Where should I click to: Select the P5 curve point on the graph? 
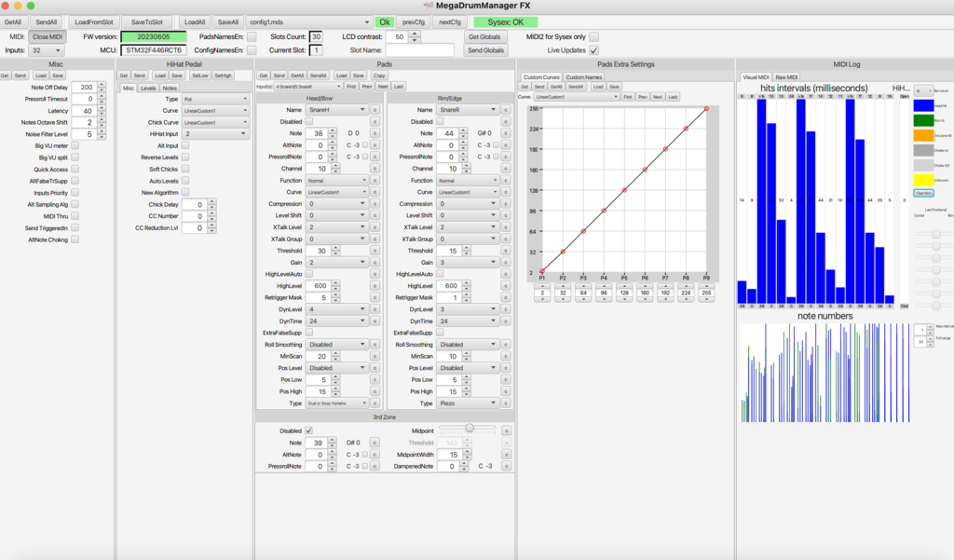click(x=624, y=190)
